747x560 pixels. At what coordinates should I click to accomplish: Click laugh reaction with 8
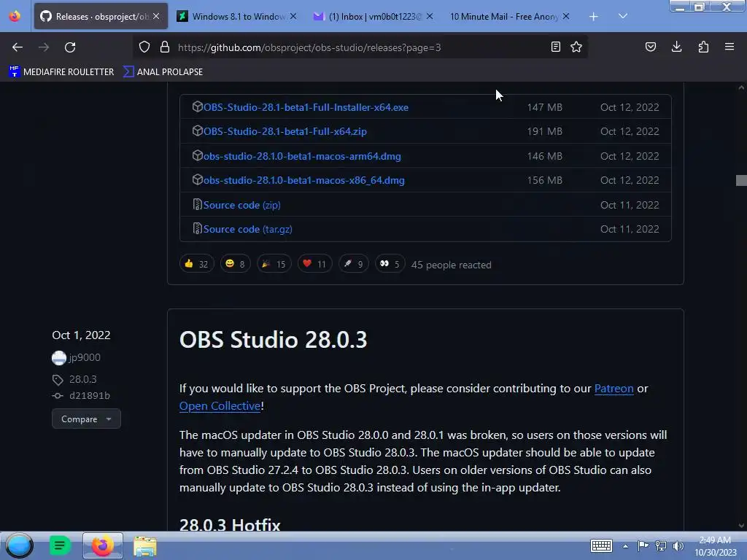tap(236, 264)
